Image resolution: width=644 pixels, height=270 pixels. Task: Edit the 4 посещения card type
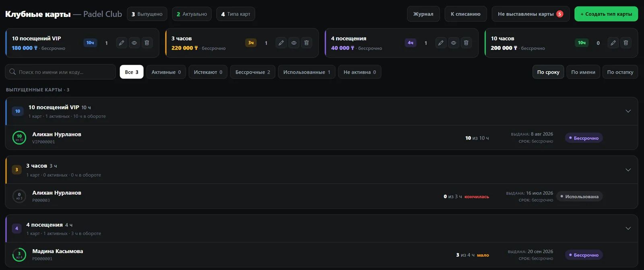[441, 43]
